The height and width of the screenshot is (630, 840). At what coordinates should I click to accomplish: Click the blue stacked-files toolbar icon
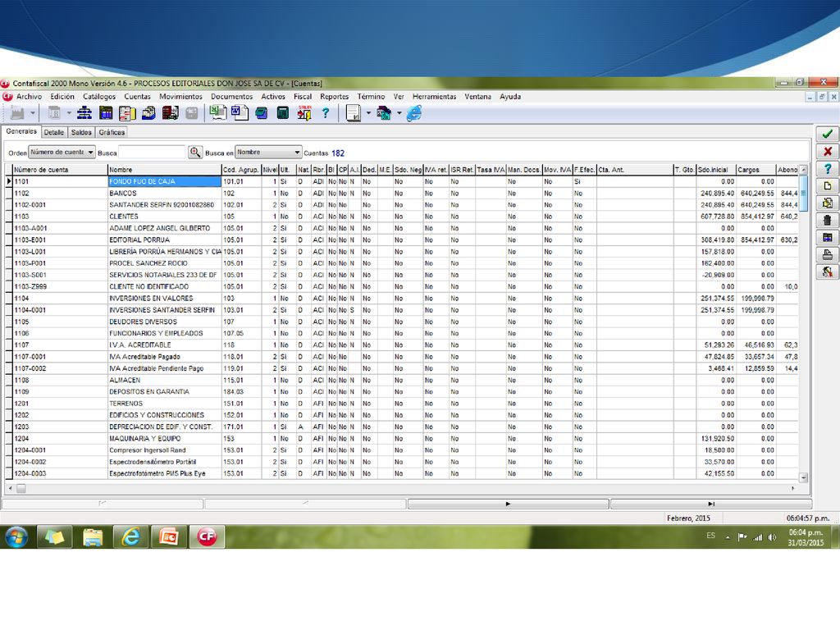click(149, 113)
